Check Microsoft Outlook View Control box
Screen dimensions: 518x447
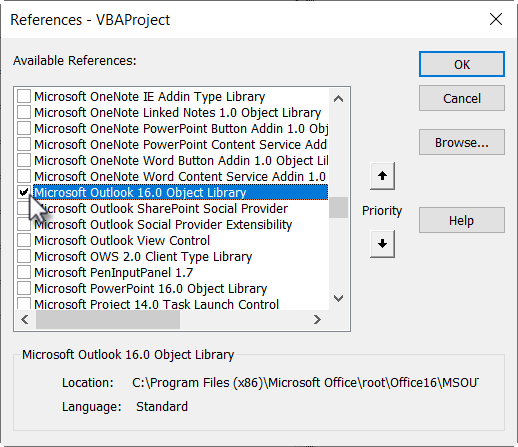coord(24,240)
